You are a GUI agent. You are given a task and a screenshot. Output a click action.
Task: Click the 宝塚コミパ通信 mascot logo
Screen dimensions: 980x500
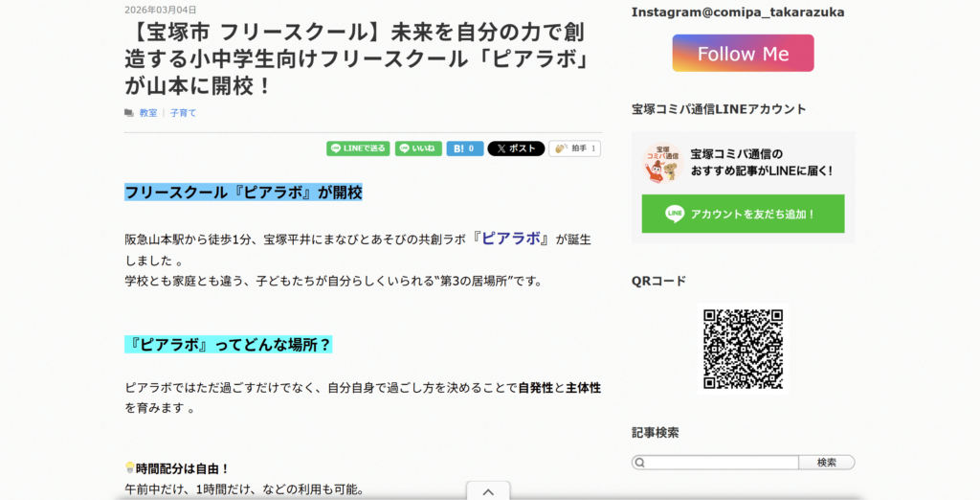tap(662, 163)
